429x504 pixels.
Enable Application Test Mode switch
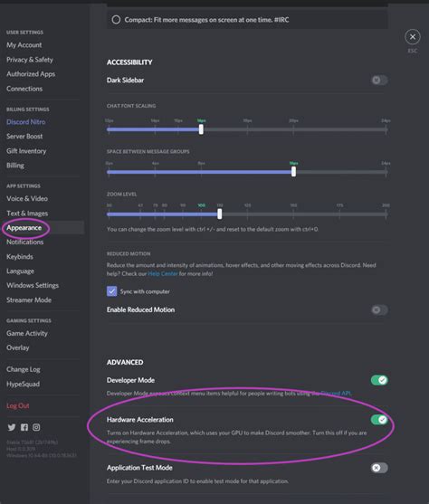point(379,468)
